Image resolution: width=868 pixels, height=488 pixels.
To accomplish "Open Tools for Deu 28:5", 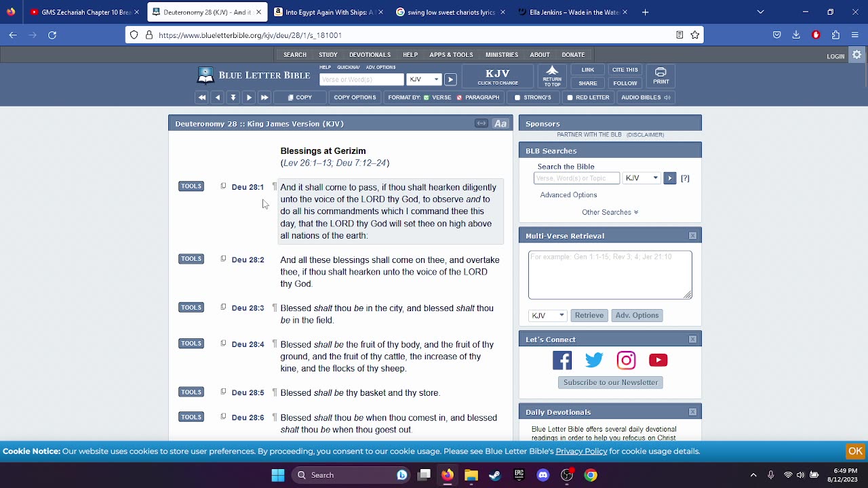I will click(191, 392).
